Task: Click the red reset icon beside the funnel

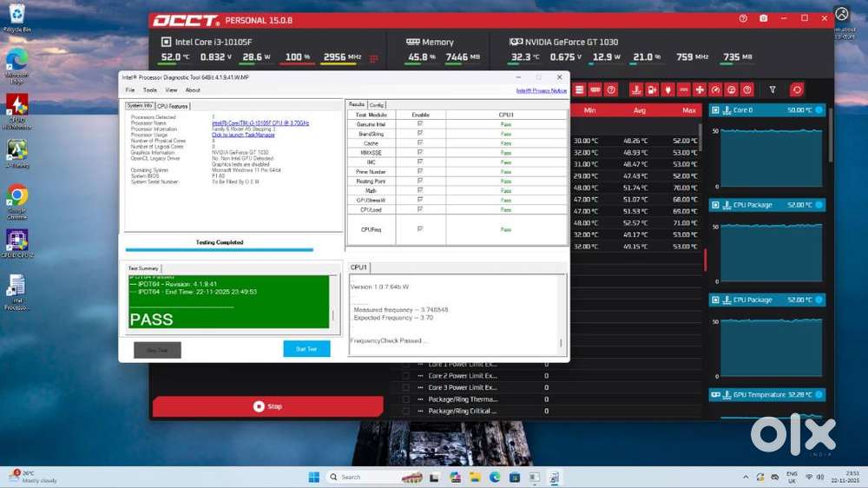Action: (796, 89)
